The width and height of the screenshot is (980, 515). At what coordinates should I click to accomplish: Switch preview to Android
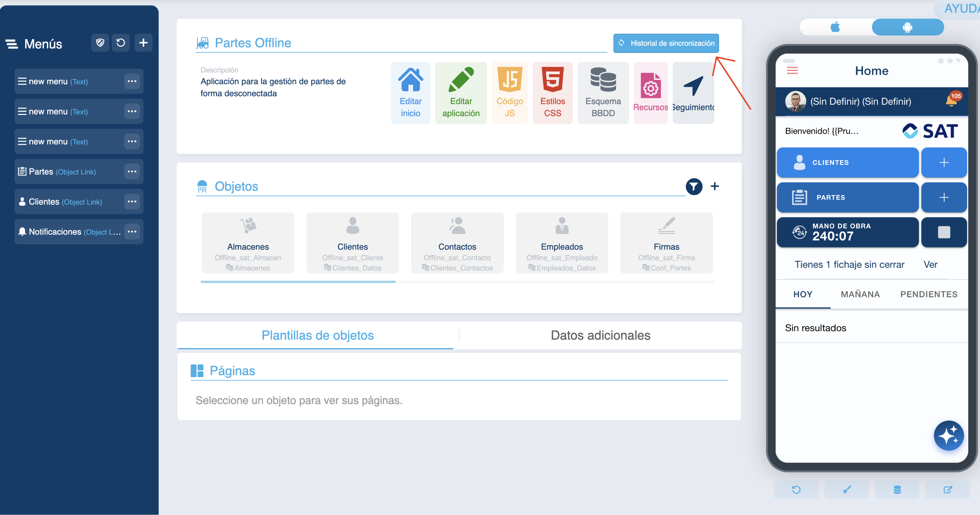click(x=907, y=27)
